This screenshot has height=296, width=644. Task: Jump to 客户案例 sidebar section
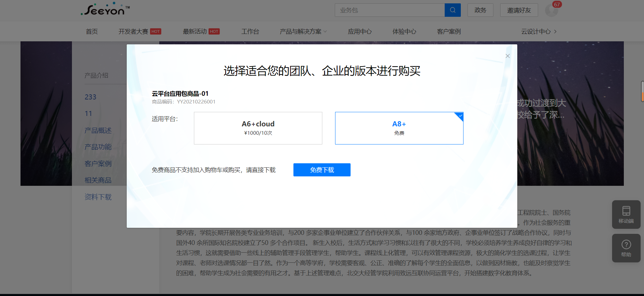pos(98,164)
